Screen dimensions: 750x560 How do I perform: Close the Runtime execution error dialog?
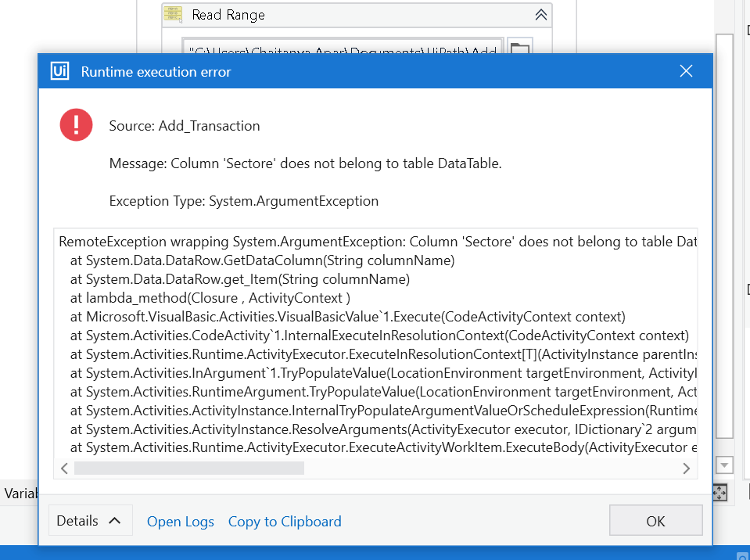pos(686,71)
